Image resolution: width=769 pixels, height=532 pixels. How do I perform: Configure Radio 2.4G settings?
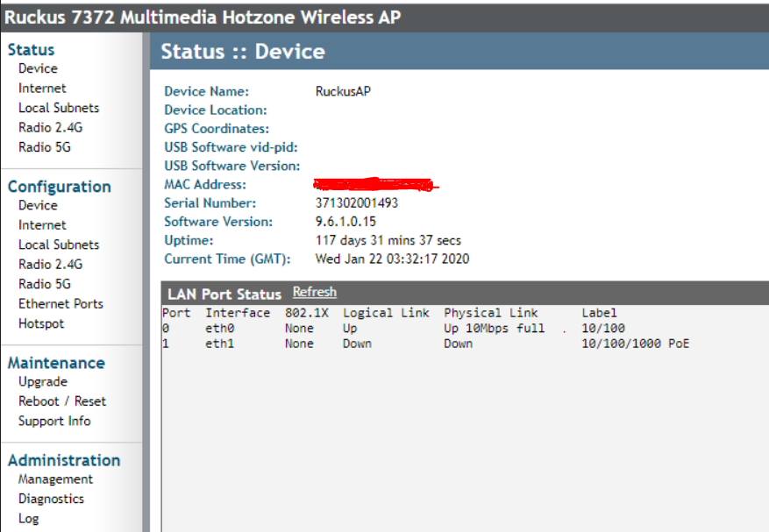[51, 265]
